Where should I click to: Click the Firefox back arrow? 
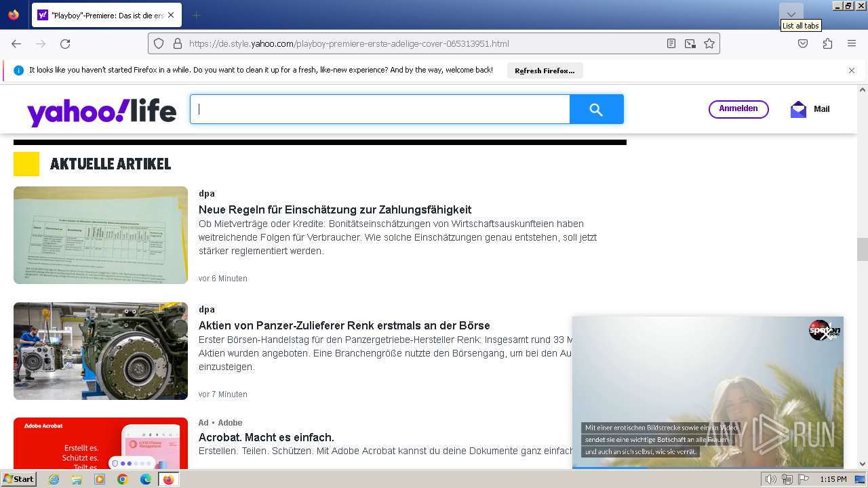tap(16, 43)
